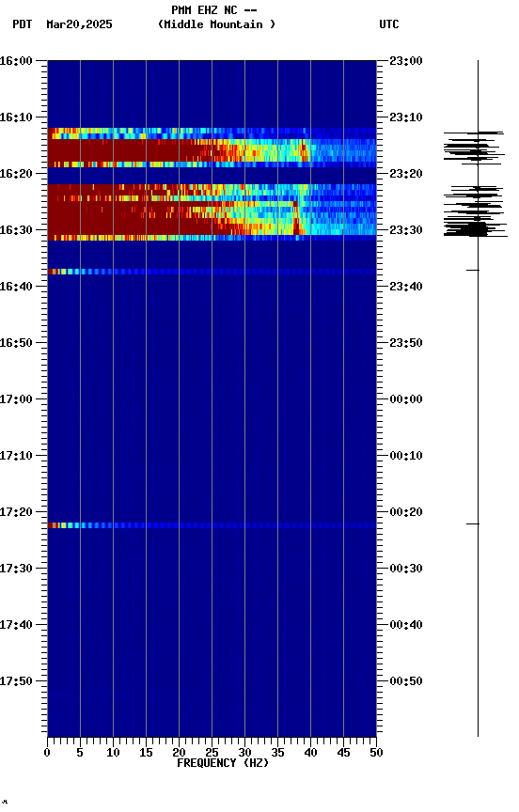Click the 23:10 UTC time label

point(406,117)
